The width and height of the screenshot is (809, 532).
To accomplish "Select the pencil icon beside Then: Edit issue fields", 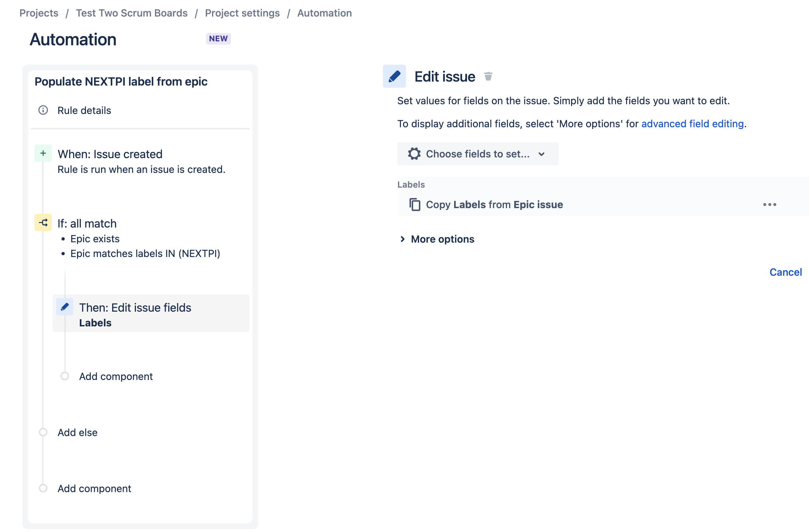I will [x=65, y=307].
